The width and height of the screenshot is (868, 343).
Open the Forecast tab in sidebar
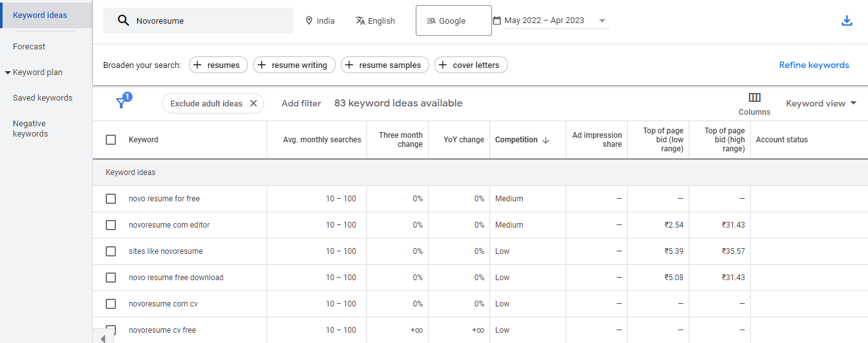[29, 47]
